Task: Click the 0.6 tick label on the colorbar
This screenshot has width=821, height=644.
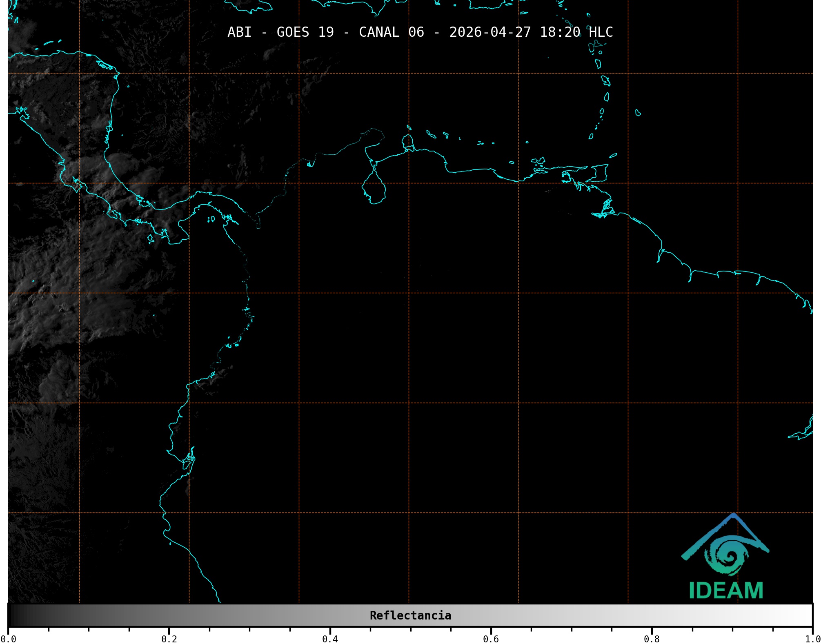Action: pyautogui.click(x=491, y=639)
